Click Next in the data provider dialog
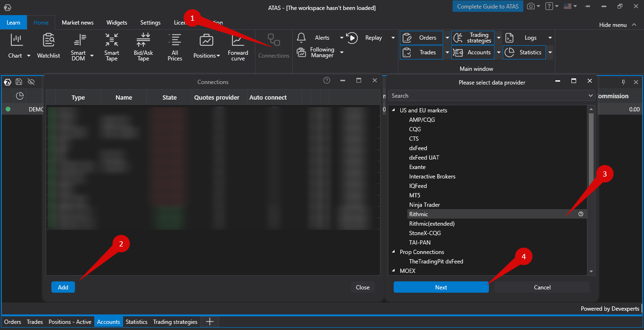 point(441,287)
